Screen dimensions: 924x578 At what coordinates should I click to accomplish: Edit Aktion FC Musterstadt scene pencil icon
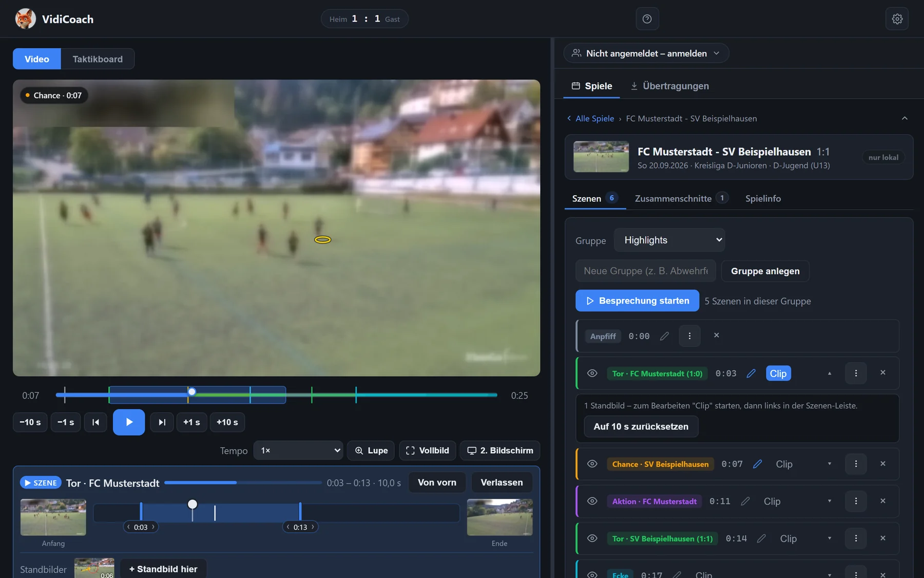pyautogui.click(x=745, y=501)
